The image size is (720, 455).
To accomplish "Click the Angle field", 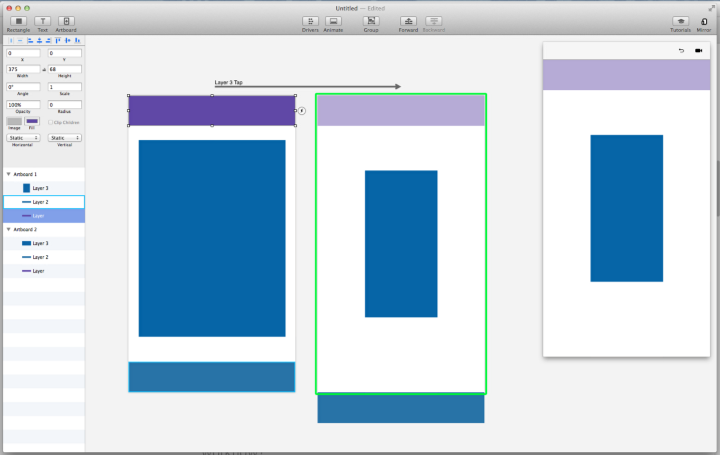I will 23,87.
